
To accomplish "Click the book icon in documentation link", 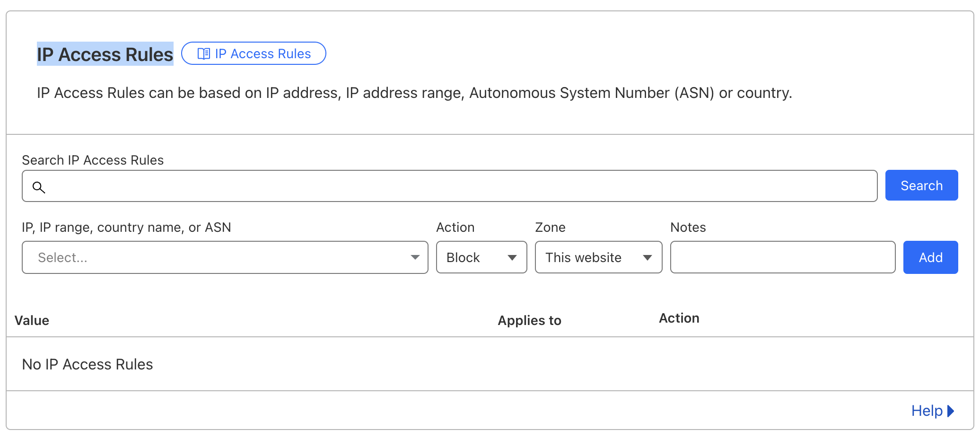I will pyautogui.click(x=203, y=54).
